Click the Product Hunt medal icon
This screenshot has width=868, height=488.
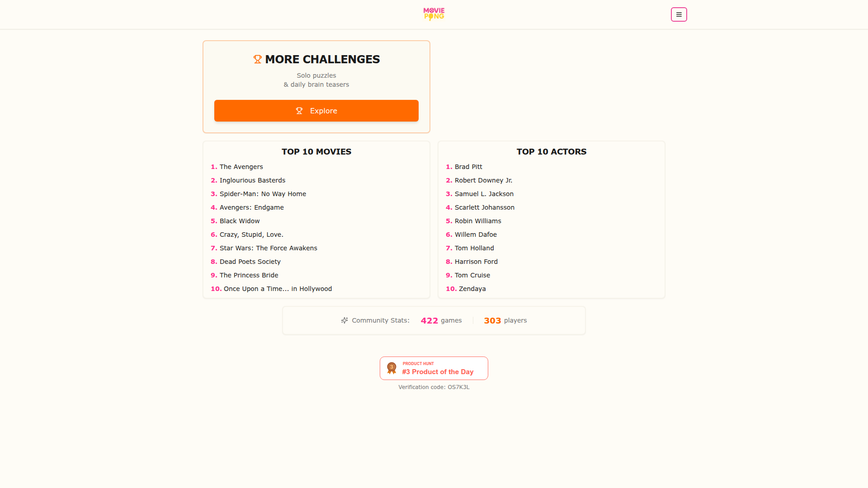[x=392, y=368]
